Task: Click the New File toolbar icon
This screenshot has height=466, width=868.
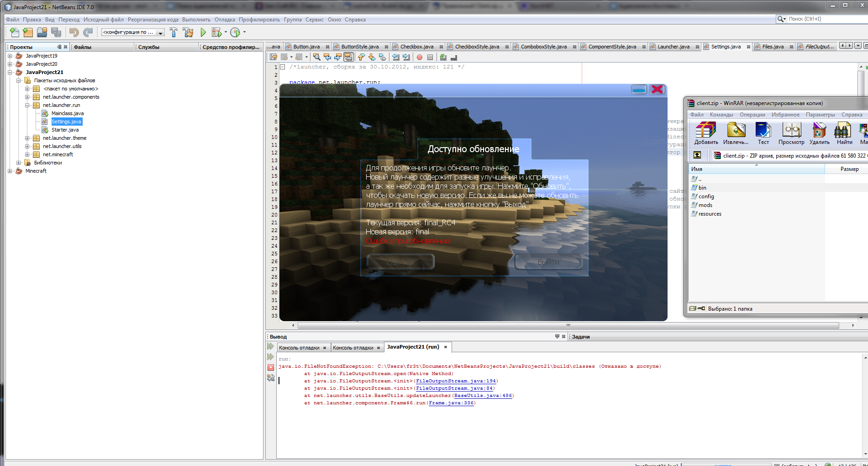Action: click(15, 32)
